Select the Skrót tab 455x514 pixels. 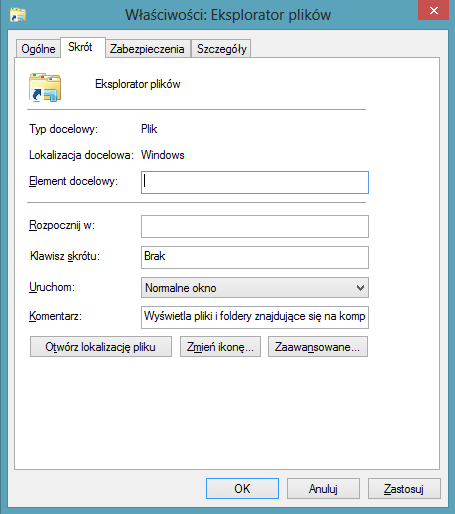(80, 47)
